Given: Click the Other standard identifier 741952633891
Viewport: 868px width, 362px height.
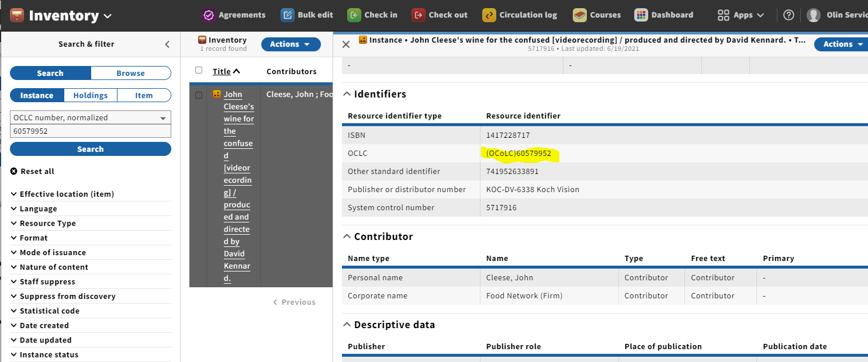Looking at the screenshot, I should [513, 171].
